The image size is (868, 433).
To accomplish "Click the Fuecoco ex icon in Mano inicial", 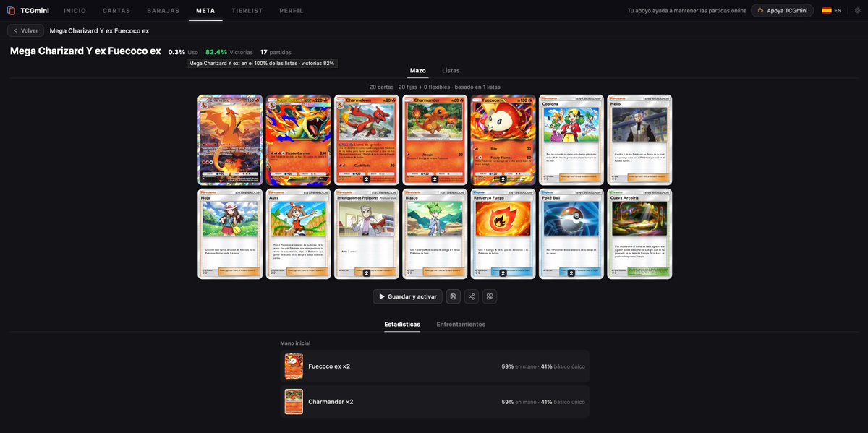I will point(294,366).
